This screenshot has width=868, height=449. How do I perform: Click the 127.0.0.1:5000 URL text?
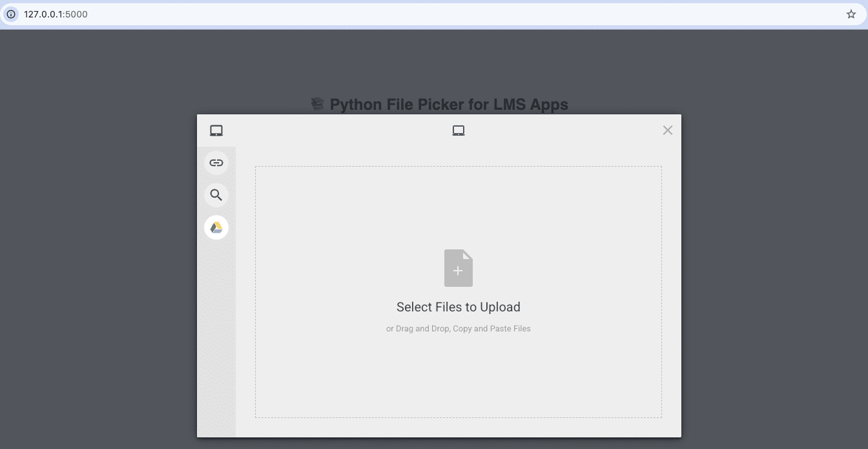(57, 13)
